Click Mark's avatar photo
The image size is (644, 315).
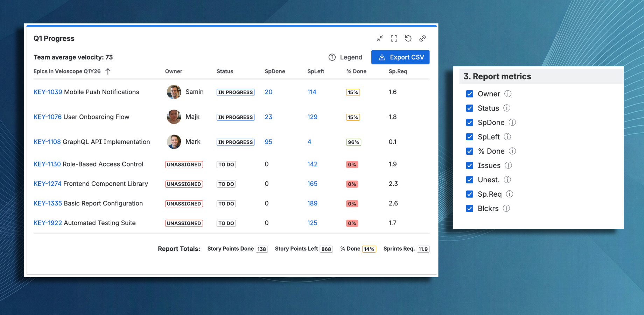(174, 142)
